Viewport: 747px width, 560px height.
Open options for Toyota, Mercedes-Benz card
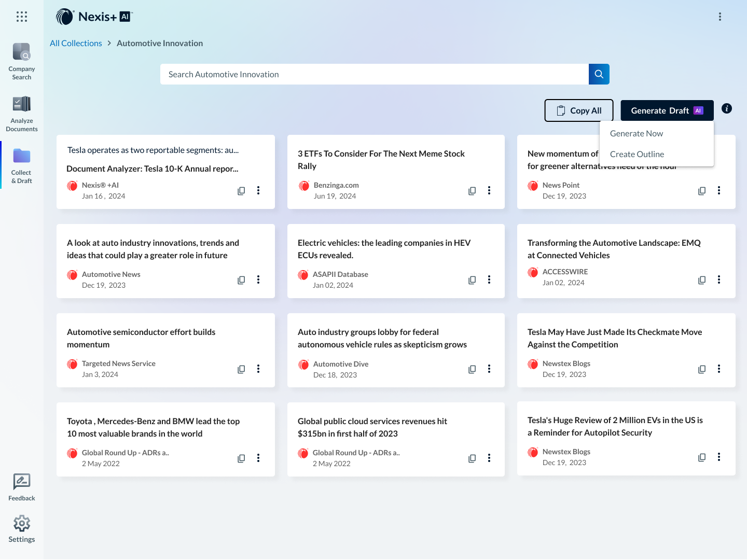pyautogui.click(x=258, y=458)
